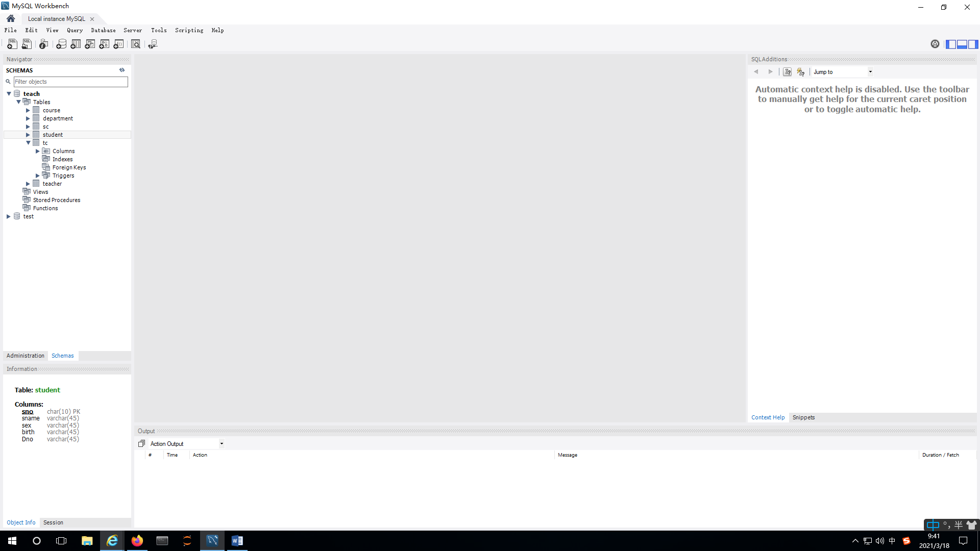Switch to the Administration tab
980x551 pixels.
click(26, 356)
